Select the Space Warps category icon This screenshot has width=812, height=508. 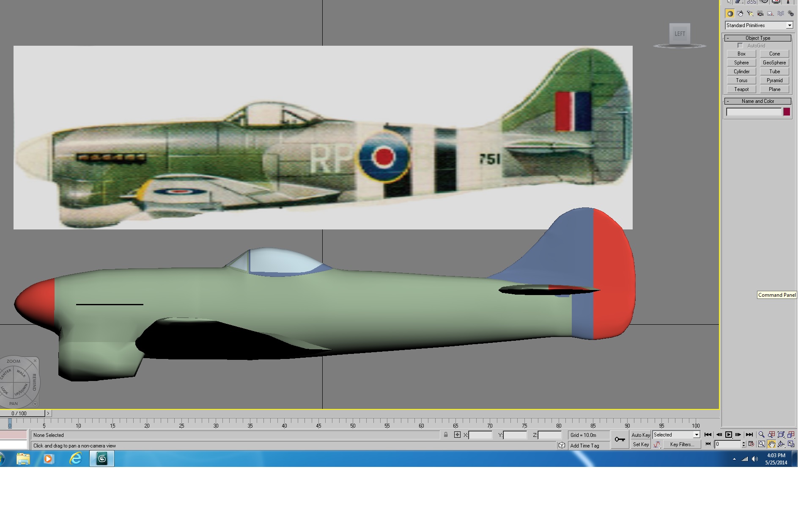pos(780,14)
